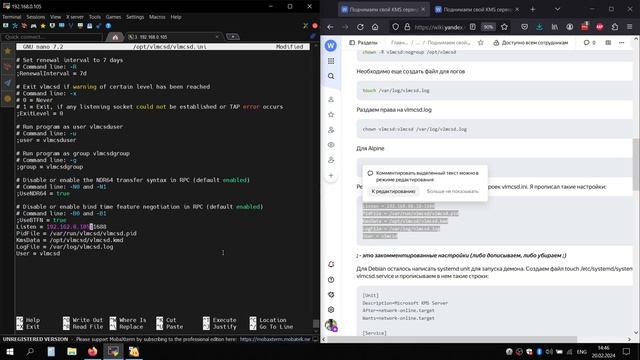Image resolution: width=640 pixels, height=360 pixels.
Task: Click the tracking protection shield icon
Action: [395, 27]
